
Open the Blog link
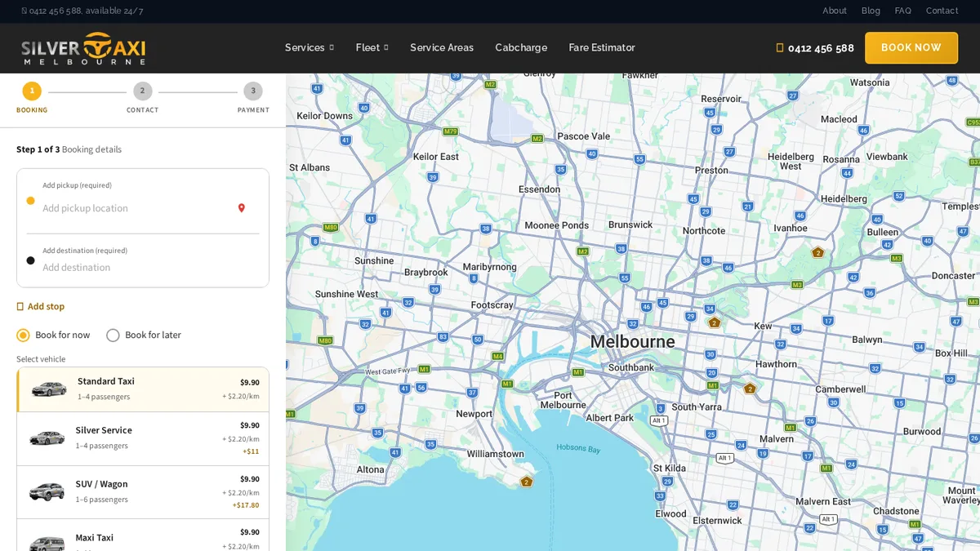pyautogui.click(x=871, y=11)
